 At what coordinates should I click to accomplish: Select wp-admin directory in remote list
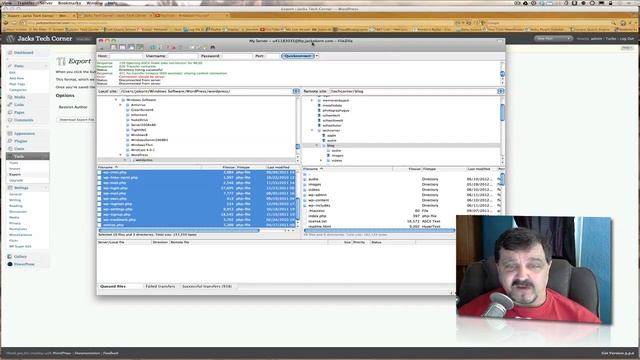pos(318,195)
